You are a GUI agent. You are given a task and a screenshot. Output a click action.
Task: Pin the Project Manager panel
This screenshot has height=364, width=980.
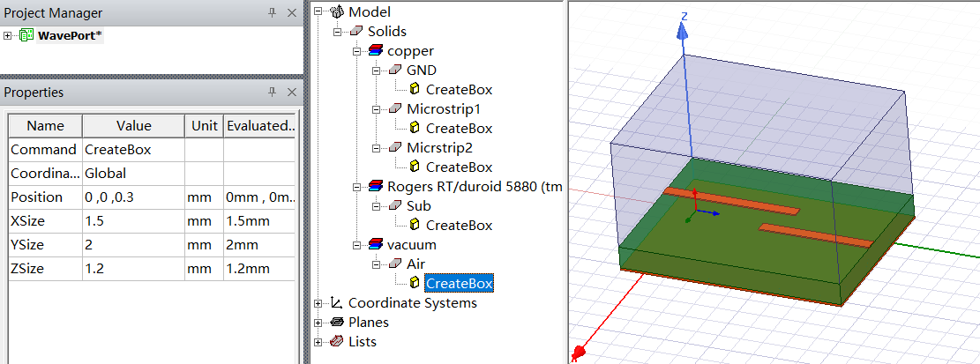272,13
